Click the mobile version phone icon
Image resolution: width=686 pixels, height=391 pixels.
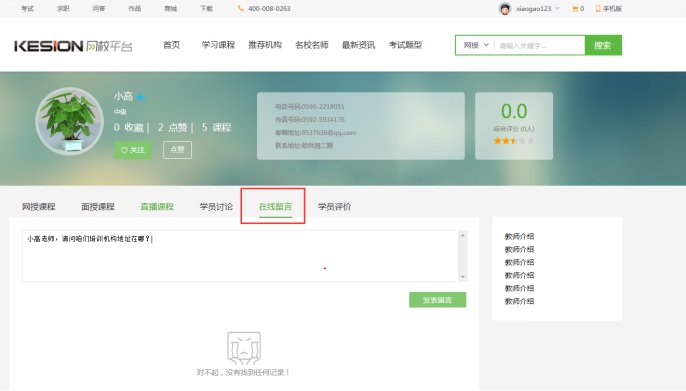pyautogui.click(x=598, y=8)
